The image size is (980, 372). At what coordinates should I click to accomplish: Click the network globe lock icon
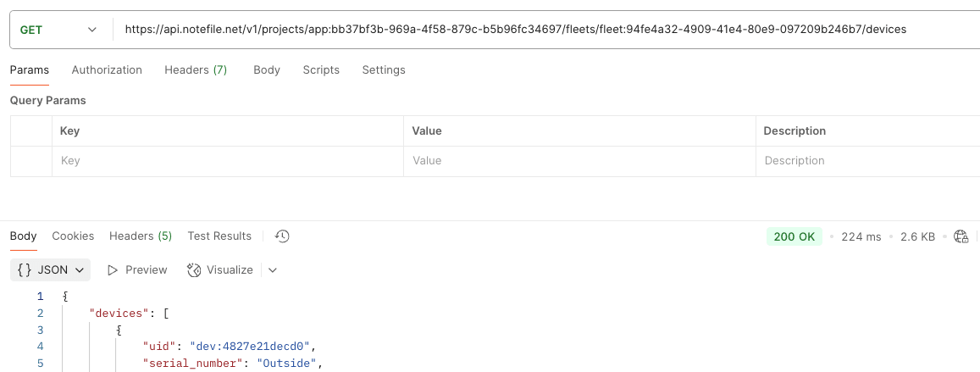961,236
